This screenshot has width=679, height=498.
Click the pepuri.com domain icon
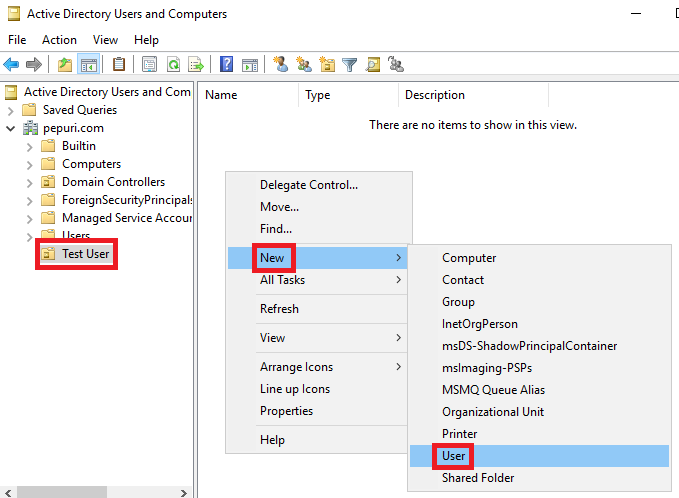[30, 128]
